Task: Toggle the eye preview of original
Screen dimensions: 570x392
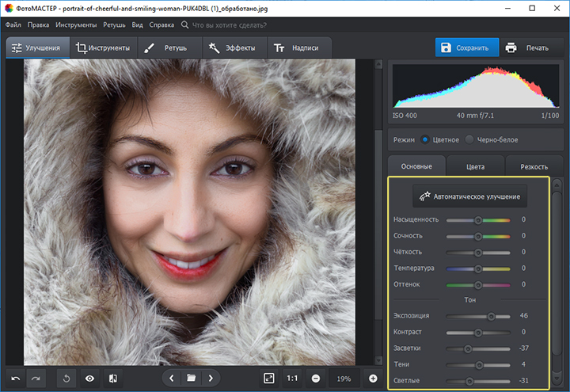Action: (x=89, y=379)
